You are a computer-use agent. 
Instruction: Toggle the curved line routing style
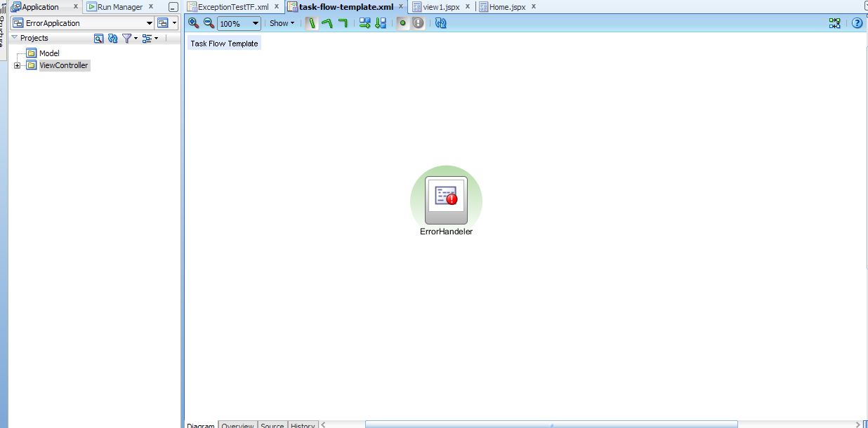(x=327, y=23)
